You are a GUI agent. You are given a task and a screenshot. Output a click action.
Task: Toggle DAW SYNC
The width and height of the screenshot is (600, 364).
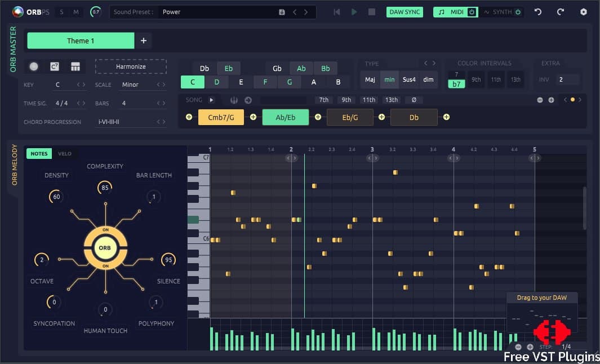[405, 12]
